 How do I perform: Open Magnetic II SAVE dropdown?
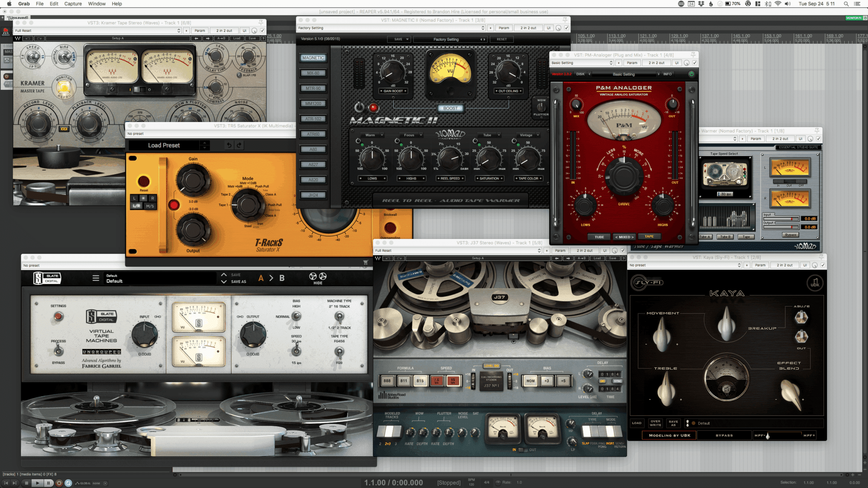[x=399, y=39]
